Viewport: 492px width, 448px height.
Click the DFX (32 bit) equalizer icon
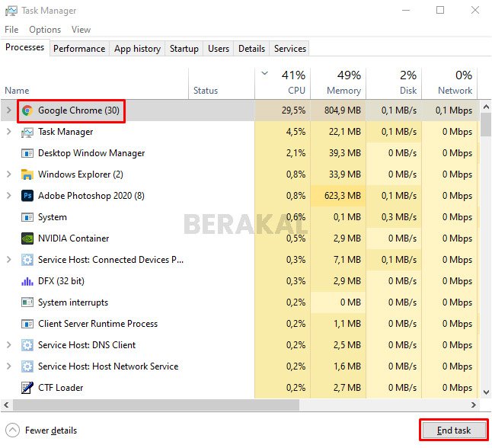pyautogui.click(x=27, y=281)
